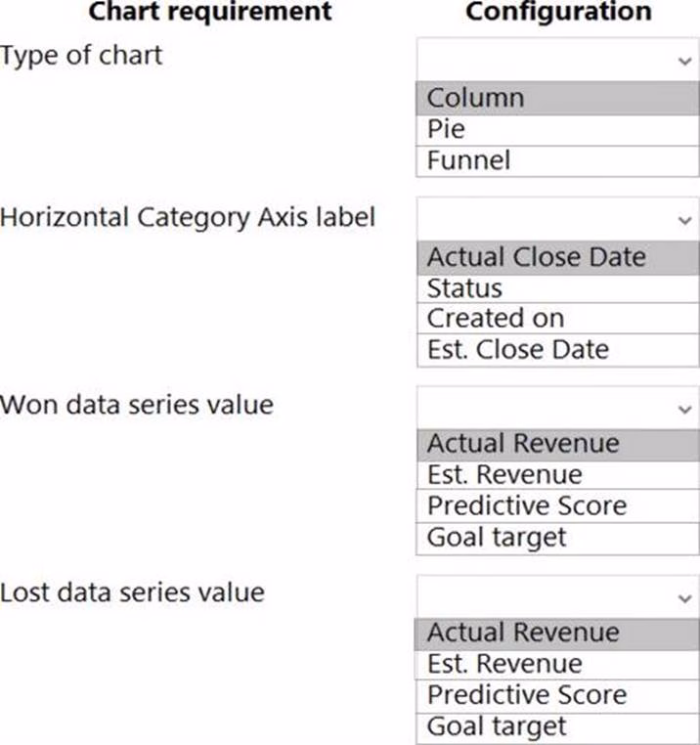Select Predictive Score for Won series

(x=557, y=506)
